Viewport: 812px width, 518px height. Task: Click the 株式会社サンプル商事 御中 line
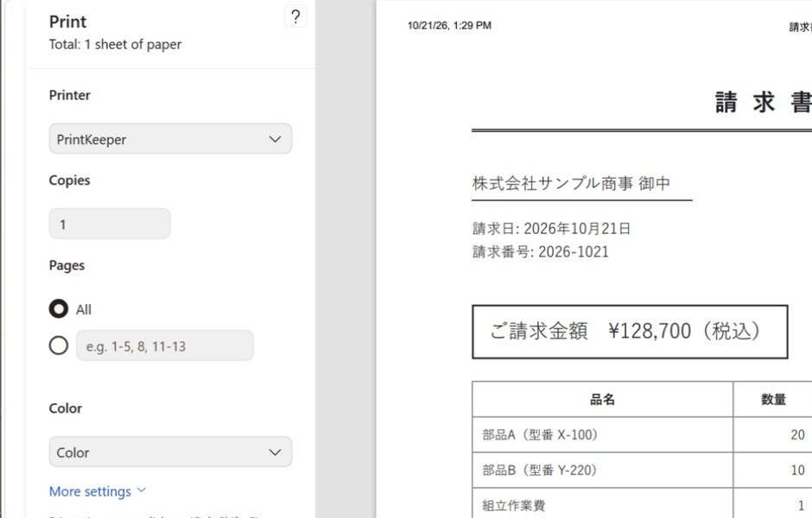(571, 183)
